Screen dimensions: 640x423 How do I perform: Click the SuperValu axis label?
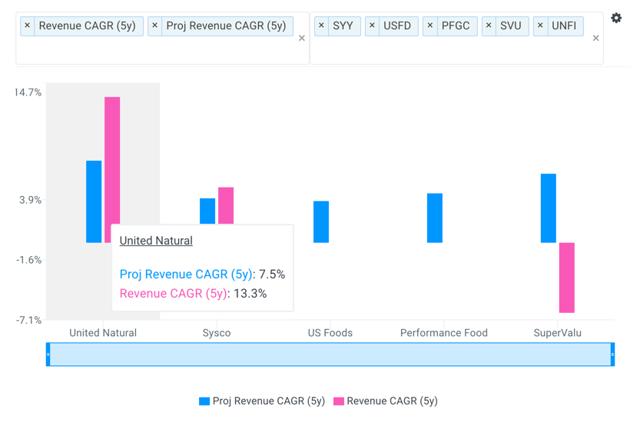pos(558,333)
